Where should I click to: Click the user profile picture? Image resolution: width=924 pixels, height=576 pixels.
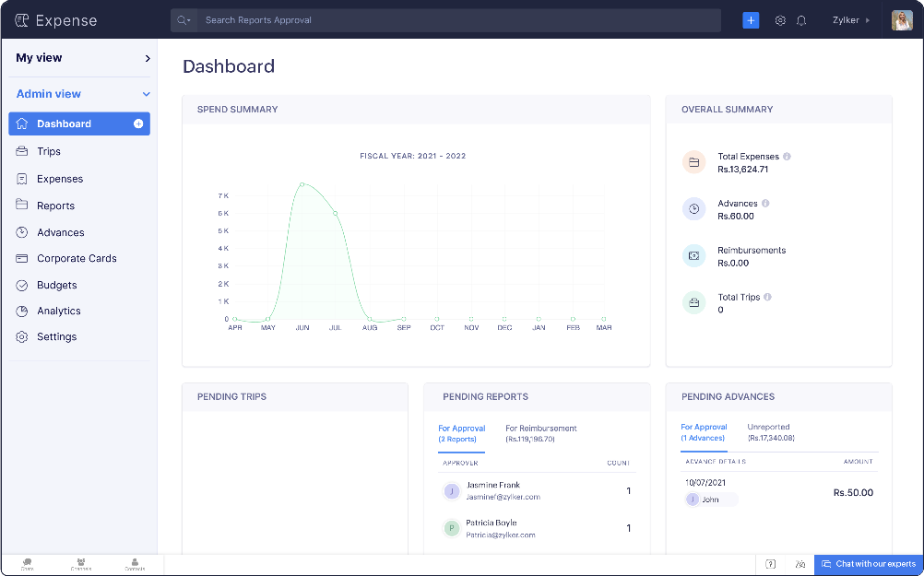click(x=901, y=19)
